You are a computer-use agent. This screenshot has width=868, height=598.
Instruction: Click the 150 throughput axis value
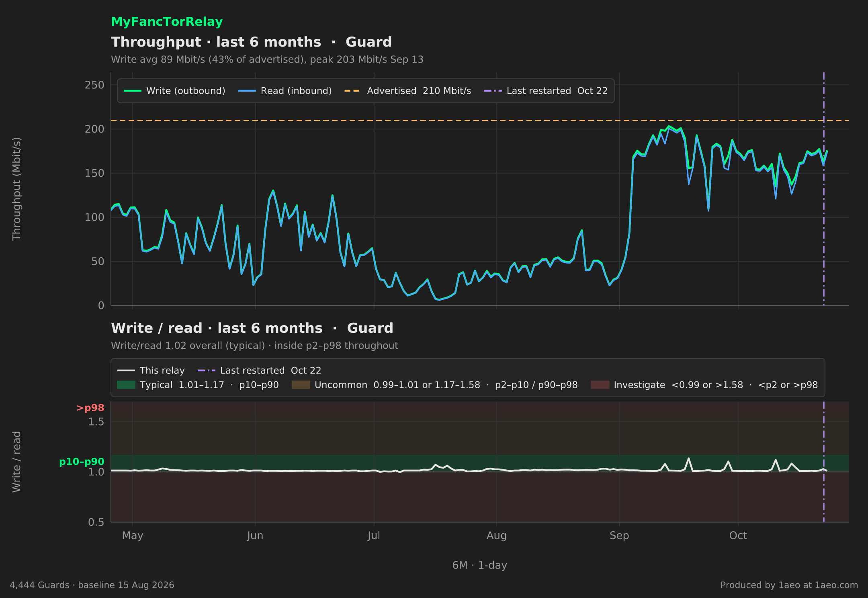click(94, 173)
